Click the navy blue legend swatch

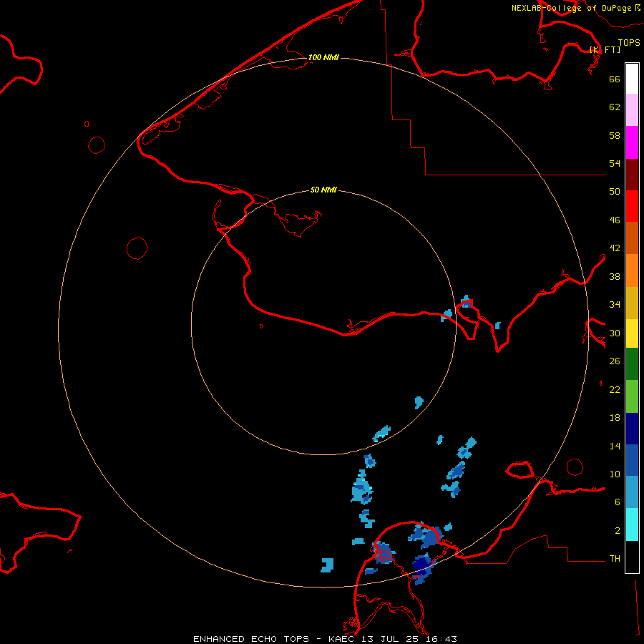click(x=632, y=429)
